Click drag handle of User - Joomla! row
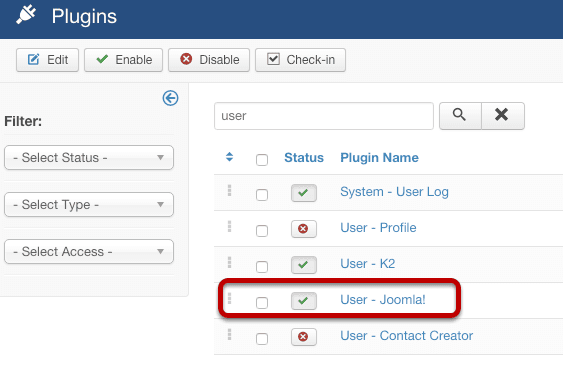Image resolution: width=563 pixels, height=370 pixels. [x=229, y=298]
